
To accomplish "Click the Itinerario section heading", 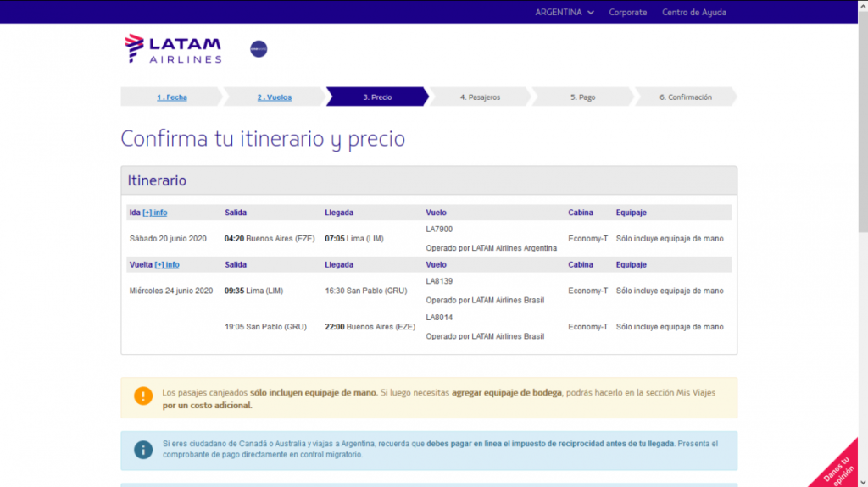I will tap(157, 180).
